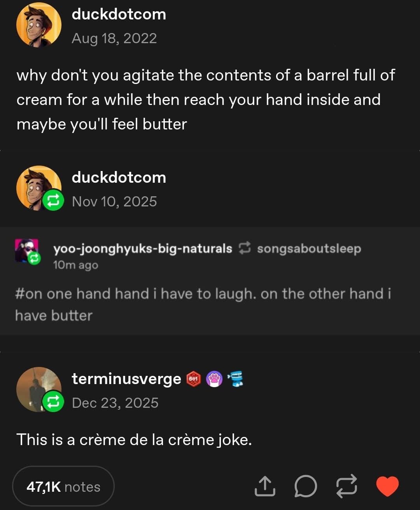Open songsaboutsleep blog link
Screen dimensions: 420x510
(309, 248)
